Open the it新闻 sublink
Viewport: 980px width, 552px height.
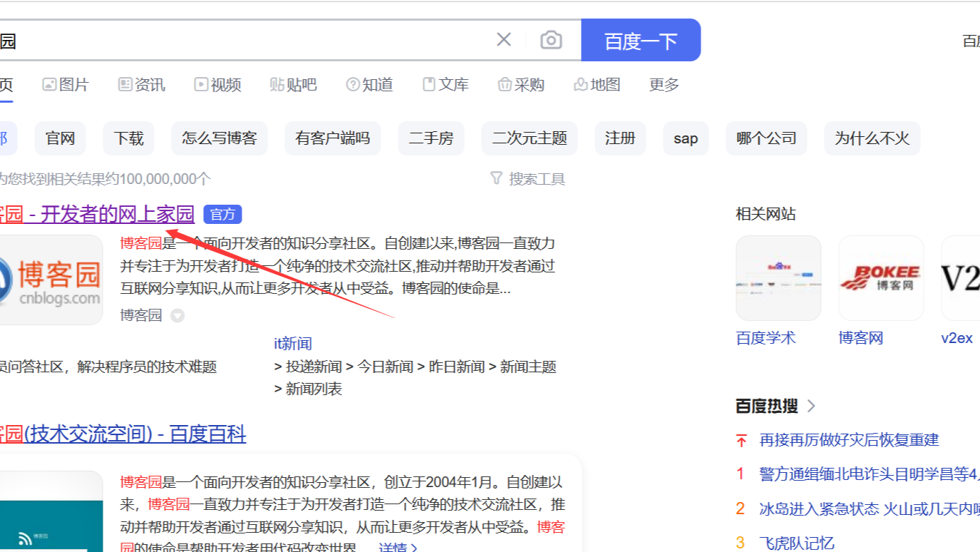293,344
